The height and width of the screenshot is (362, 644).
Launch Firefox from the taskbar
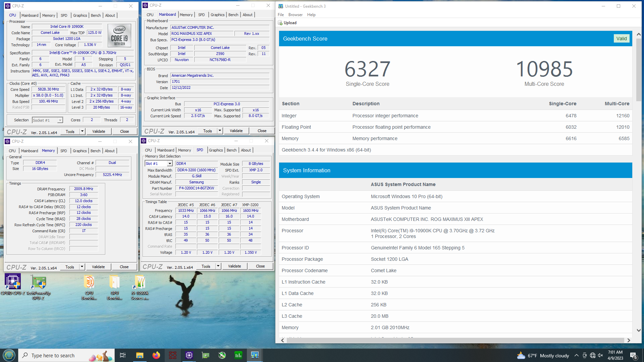tap(156, 355)
